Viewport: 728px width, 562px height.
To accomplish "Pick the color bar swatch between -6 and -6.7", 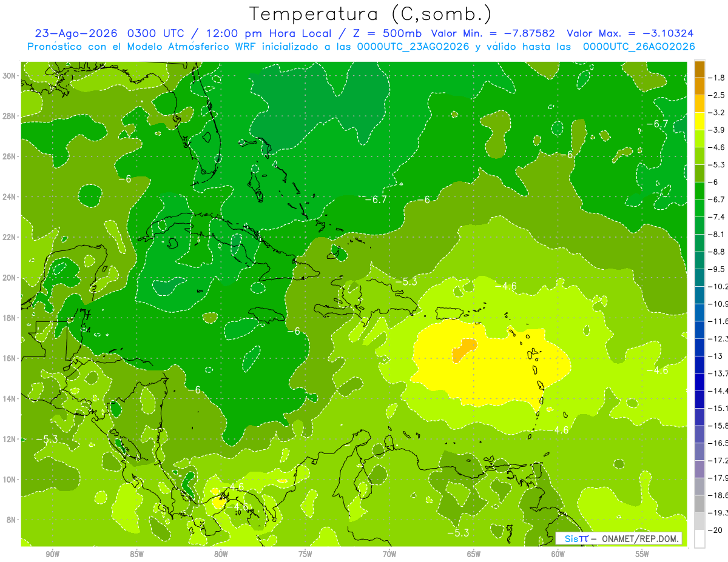I will [699, 191].
